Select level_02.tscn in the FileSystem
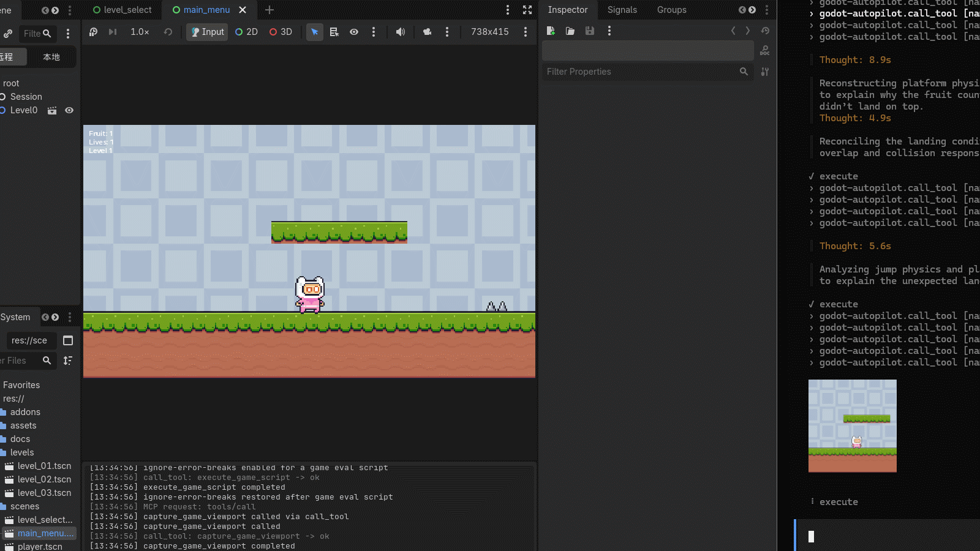Image resolution: width=980 pixels, height=551 pixels. click(44, 479)
